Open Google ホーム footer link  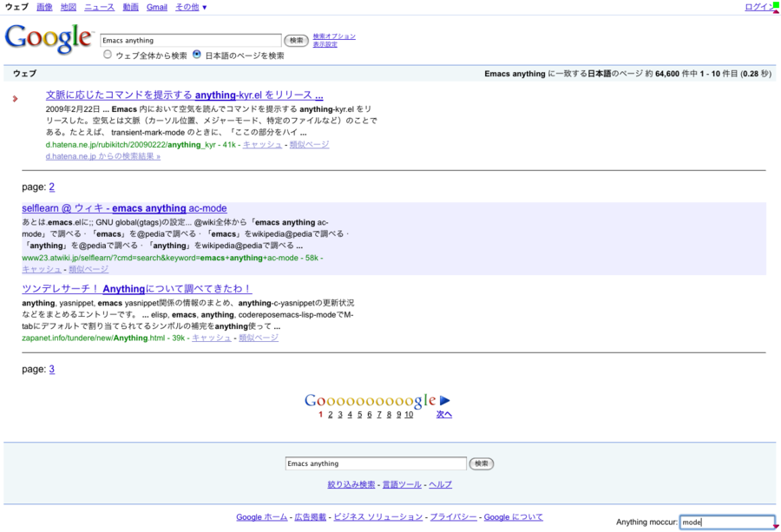point(262,517)
